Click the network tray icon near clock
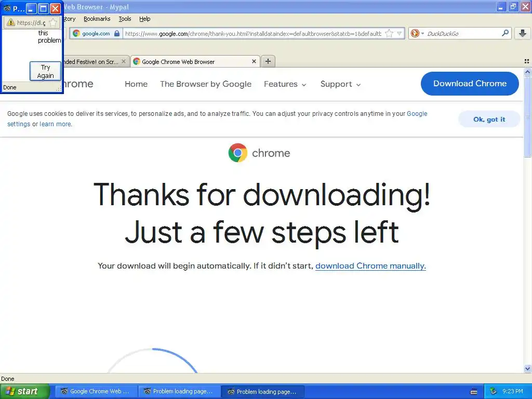Screen dimensions: 532x399 pos(494,391)
